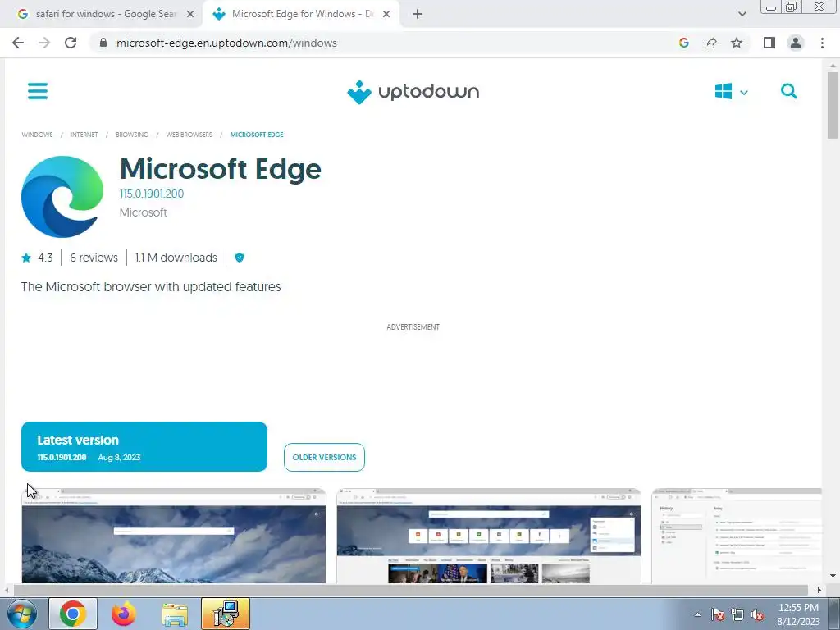This screenshot has height=630, width=840.
Task: Click the Latest version download button
Action: [x=144, y=447]
